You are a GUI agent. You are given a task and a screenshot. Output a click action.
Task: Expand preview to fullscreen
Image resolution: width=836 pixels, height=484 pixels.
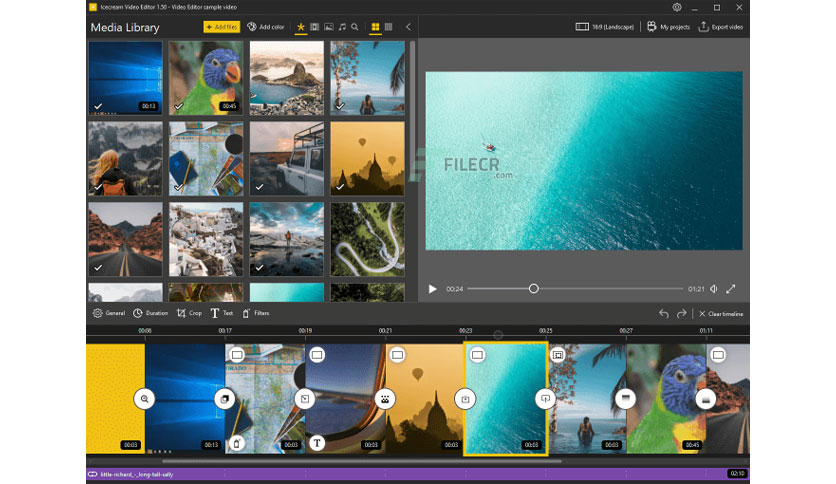tap(730, 289)
